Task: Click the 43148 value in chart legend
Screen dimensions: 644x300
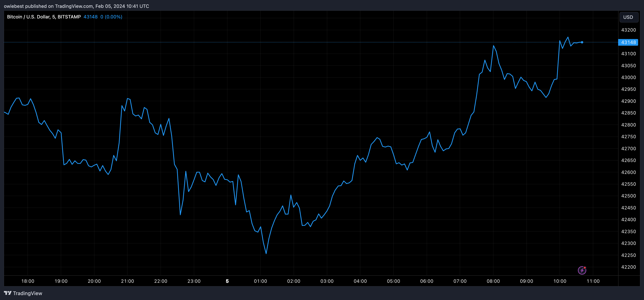Action: (x=91, y=17)
